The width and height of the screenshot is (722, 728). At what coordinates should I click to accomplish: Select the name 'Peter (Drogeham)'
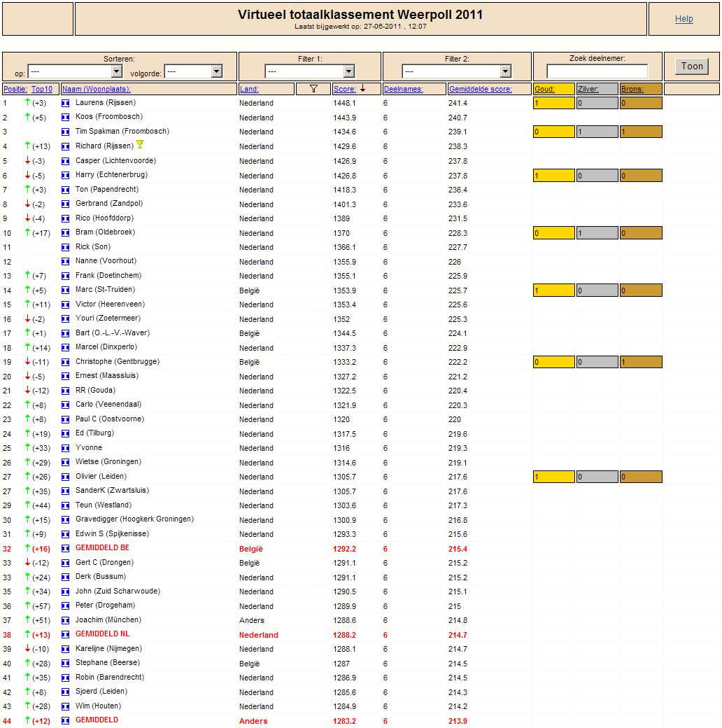click(106, 605)
